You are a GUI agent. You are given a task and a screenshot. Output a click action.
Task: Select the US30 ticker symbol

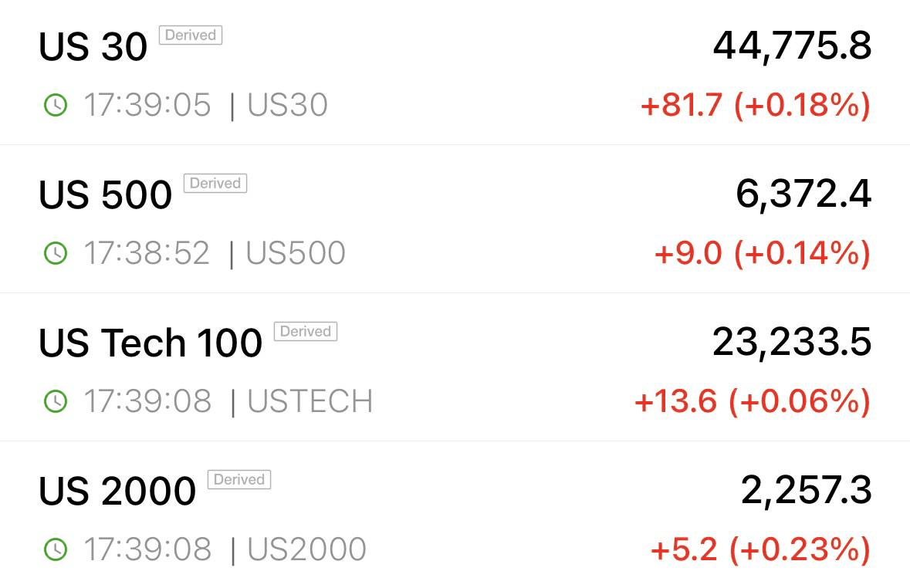point(287,105)
